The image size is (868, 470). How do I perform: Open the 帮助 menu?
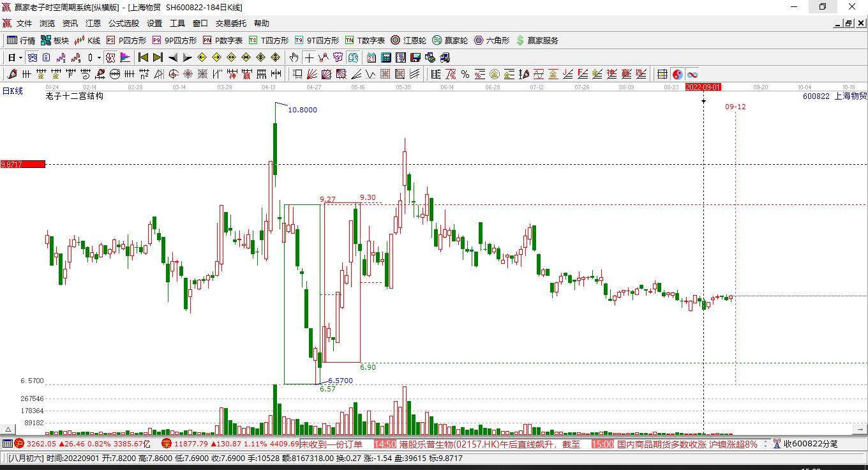[x=262, y=23]
